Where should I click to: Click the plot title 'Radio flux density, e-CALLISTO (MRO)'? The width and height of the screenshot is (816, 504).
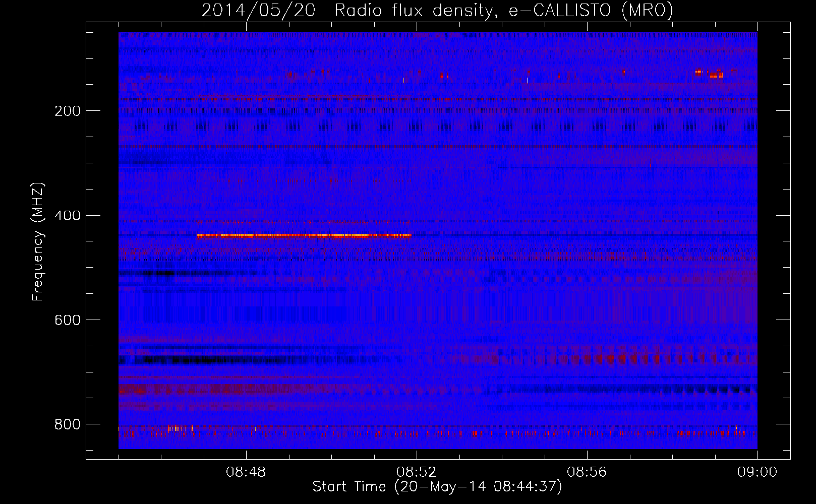[504, 10]
